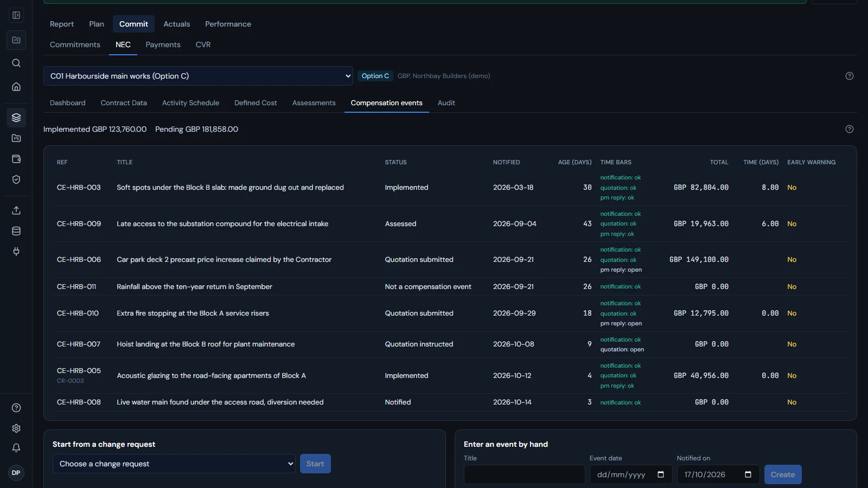
Task: Click the help icon beside contract selector
Action: tap(850, 76)
